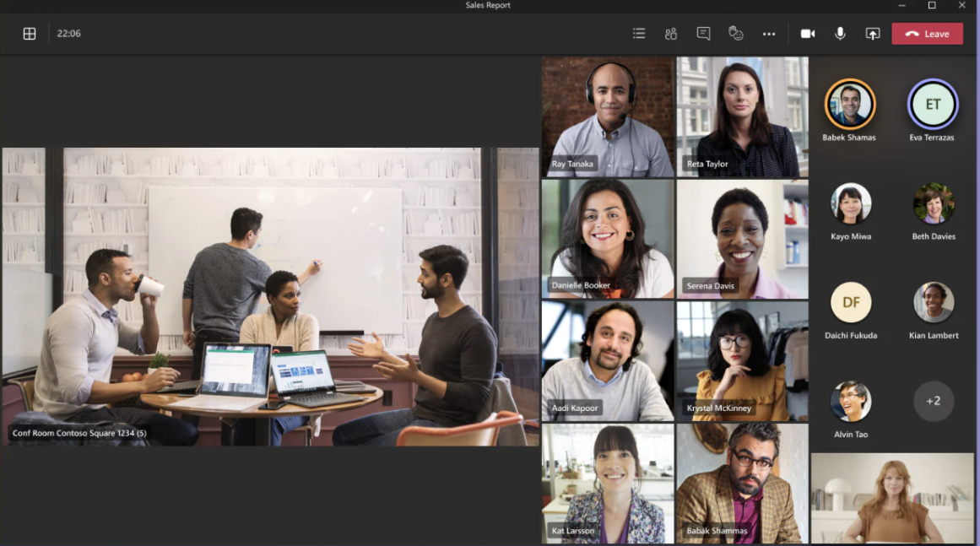Select Aadi Kapoor's video tile
Image resolution: width=980 pixels, height=546 pixels.
point(608,361)
